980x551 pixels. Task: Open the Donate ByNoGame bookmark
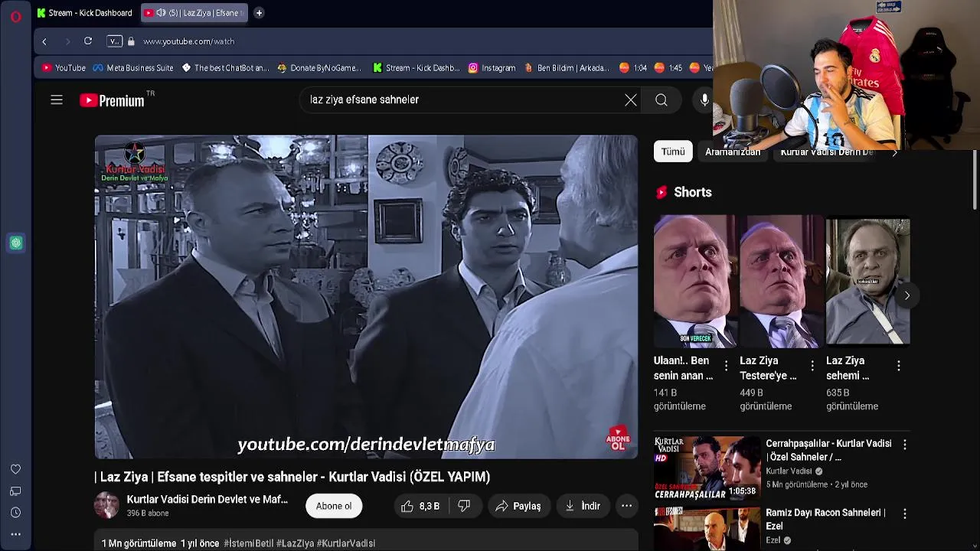click(318, 67)
